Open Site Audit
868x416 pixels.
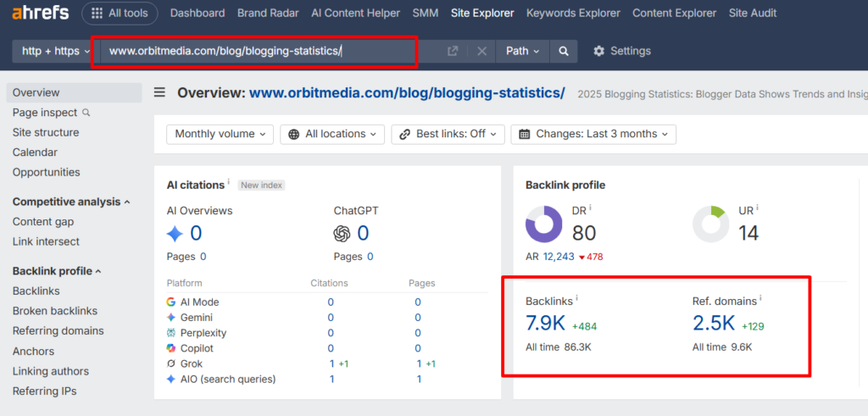753,14
